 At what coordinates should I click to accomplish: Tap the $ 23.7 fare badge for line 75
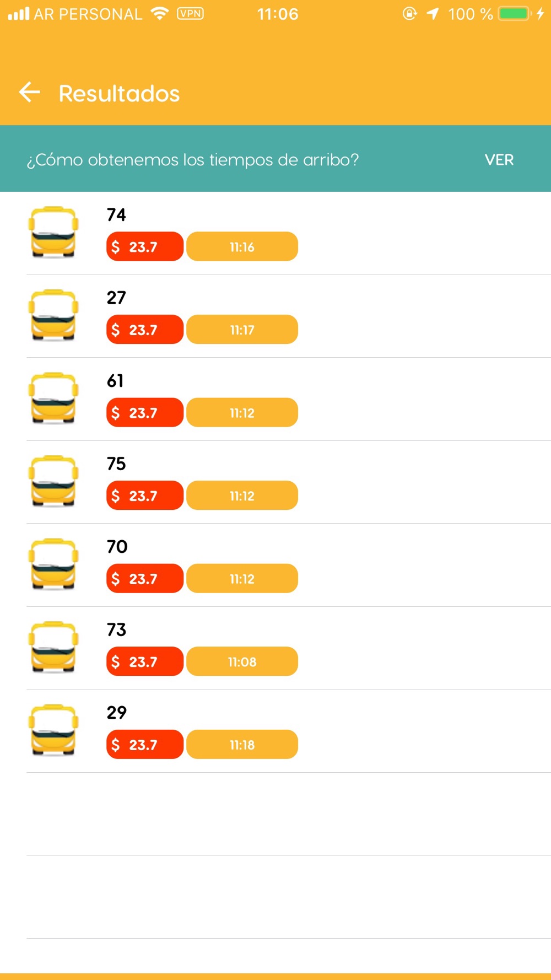144,496
